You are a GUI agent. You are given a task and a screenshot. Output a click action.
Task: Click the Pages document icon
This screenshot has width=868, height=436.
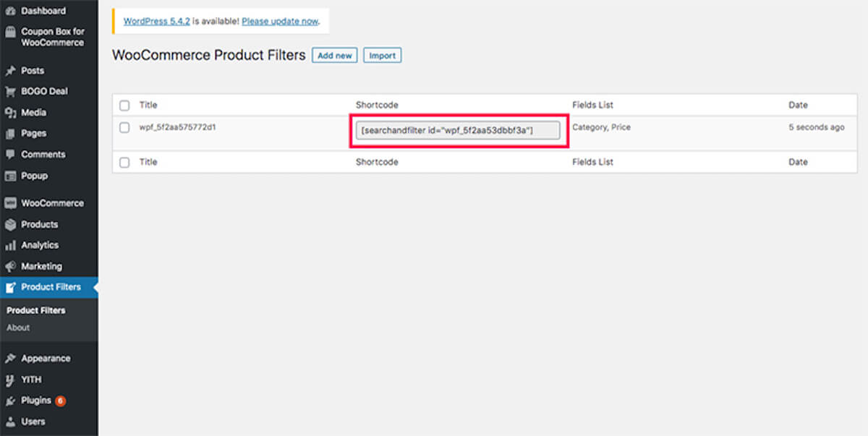pos(10,134)
